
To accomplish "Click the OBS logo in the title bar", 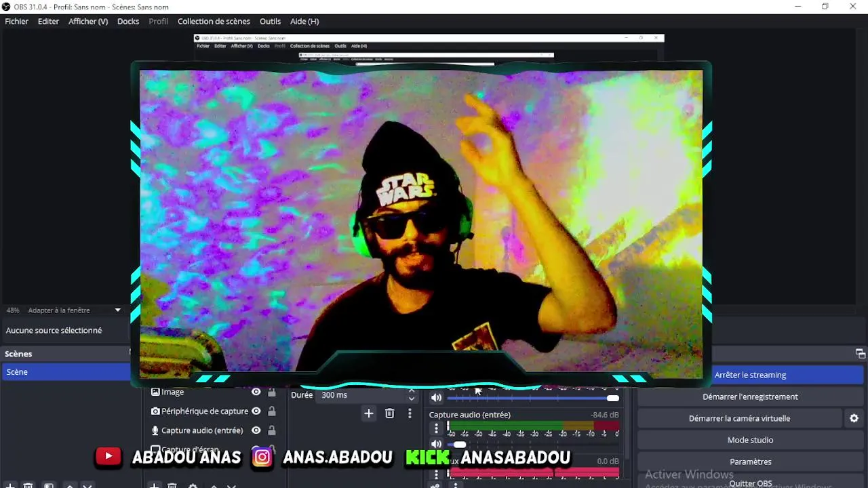I will [x=6, y=7].
